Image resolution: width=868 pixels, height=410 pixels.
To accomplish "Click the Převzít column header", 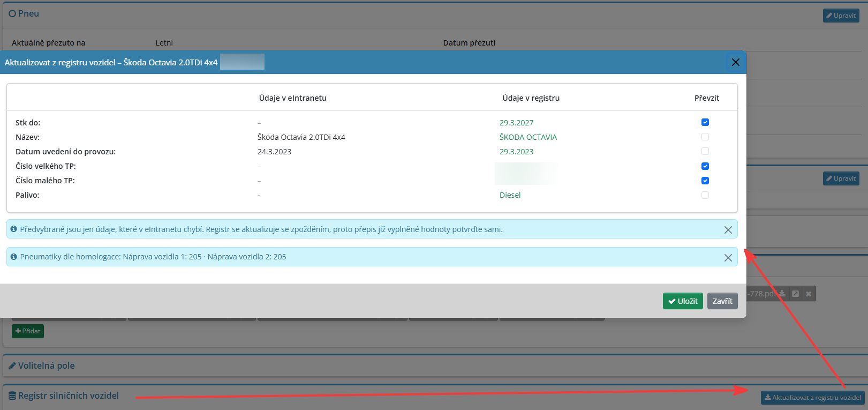I will (707, 98).
